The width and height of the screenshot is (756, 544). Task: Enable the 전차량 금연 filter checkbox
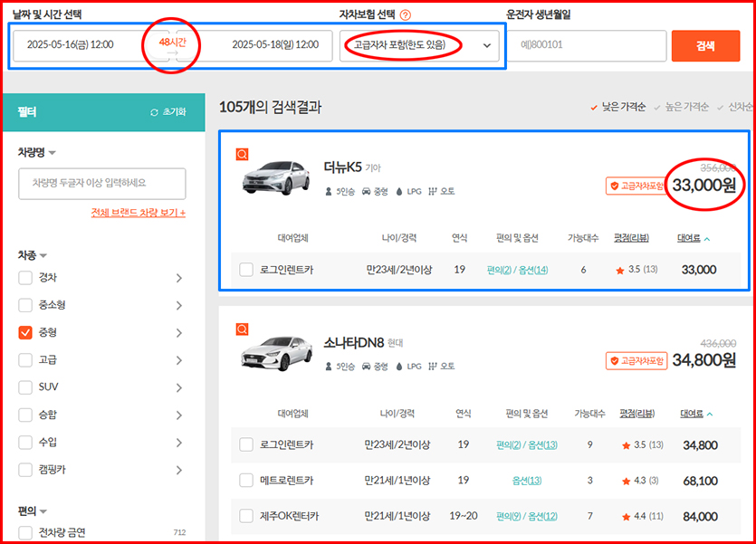(x=25, y=532)
